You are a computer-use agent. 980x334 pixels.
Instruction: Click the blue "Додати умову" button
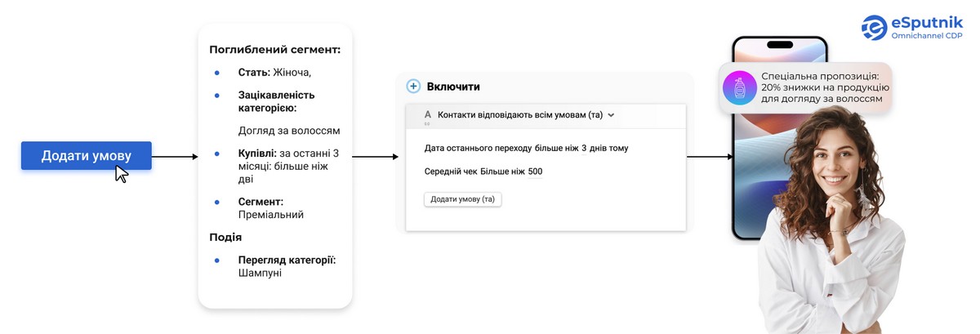(x=86, y=156)
